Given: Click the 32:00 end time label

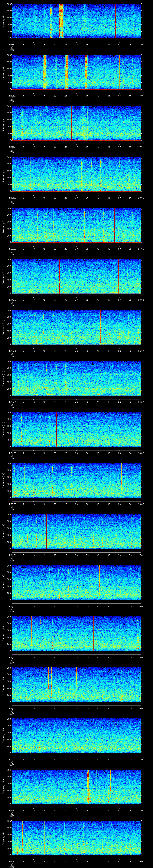Looking at the screenshot, I should [x=141, y=810].
